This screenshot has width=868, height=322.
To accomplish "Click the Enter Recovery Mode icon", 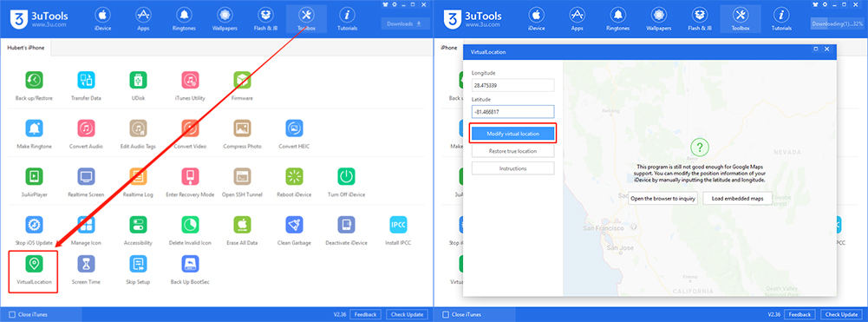I will pos(190,177).
